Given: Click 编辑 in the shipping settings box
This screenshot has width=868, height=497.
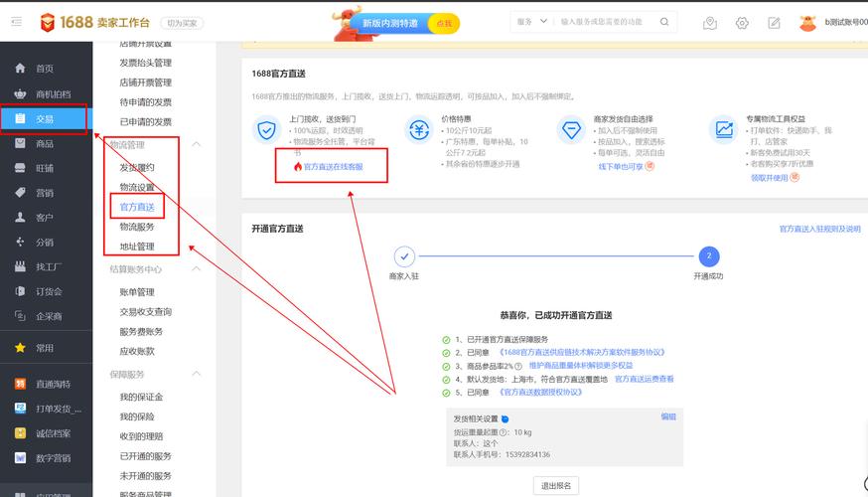Looking at the screenshot, I should click(668, 416).
